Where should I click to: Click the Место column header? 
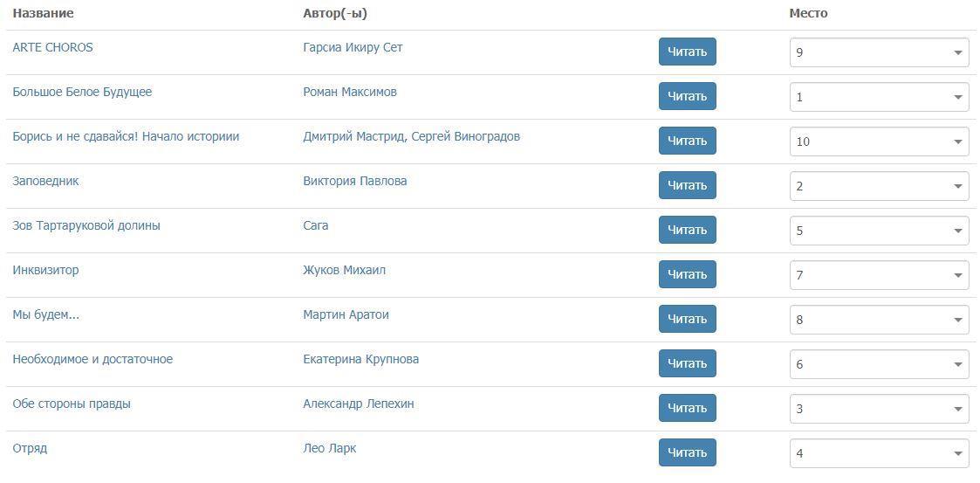808,13
